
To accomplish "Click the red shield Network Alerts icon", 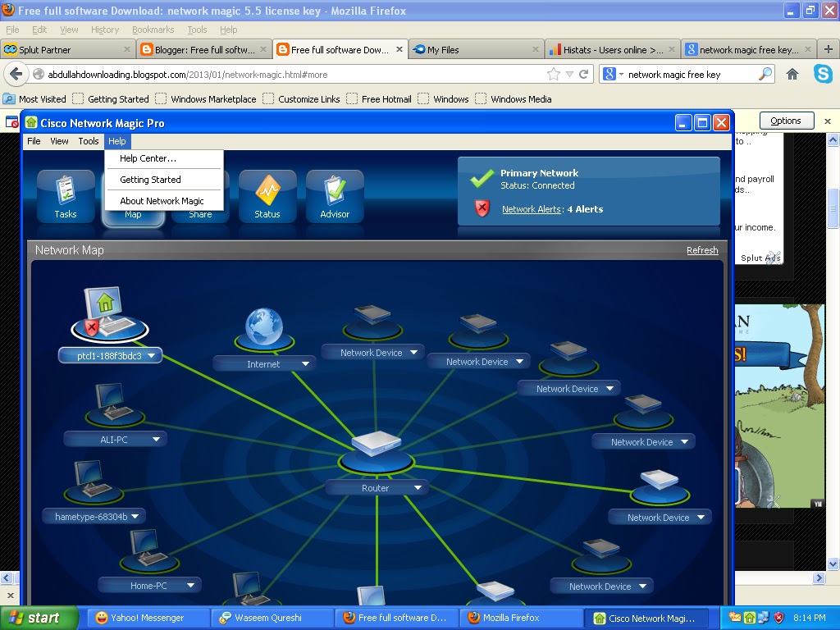I will point(482,208).
